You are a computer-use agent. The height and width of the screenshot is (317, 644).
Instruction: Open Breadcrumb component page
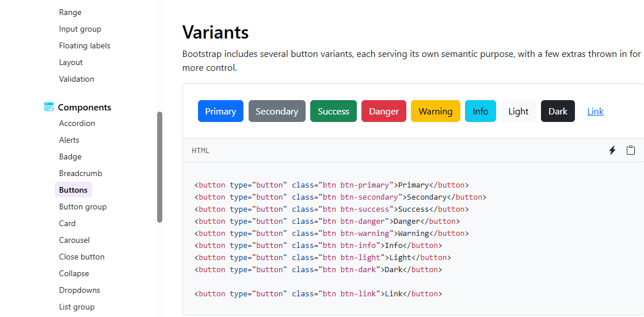click(x=81, y=173)
